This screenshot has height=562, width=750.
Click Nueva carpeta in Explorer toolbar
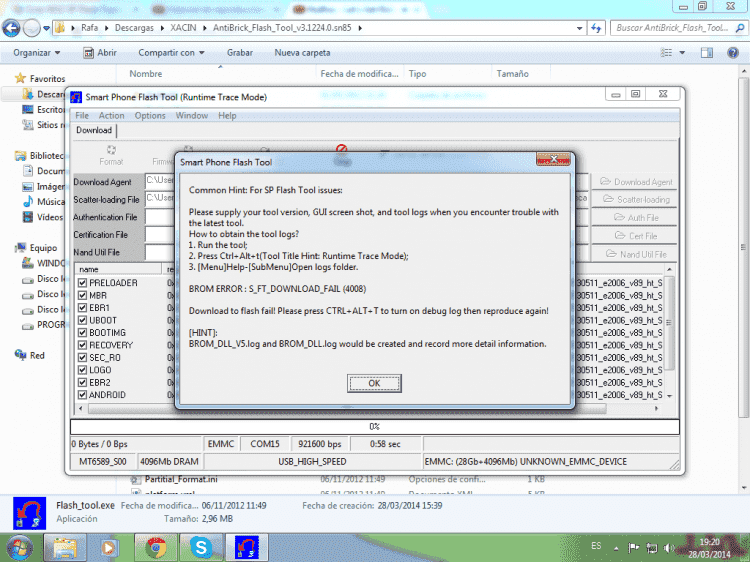point(302,53)
